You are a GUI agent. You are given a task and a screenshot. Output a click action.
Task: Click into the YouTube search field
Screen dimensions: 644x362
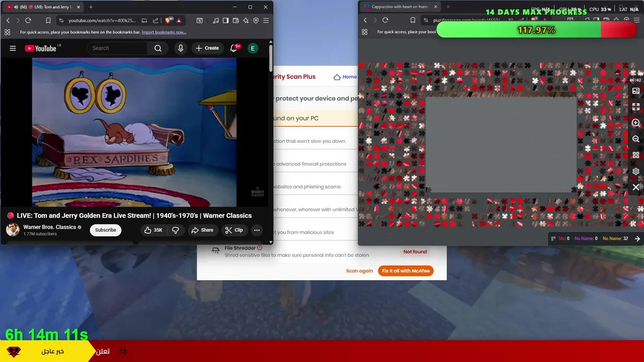118,48
